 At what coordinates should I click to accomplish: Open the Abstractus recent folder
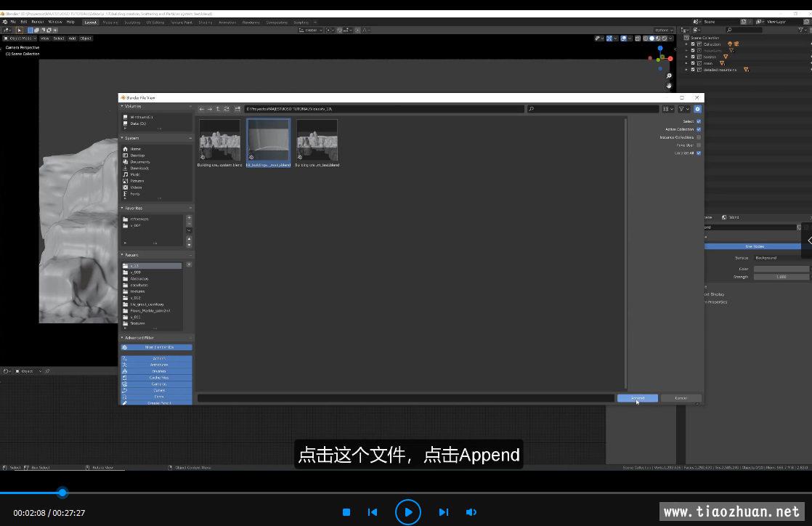pos(139,279)
